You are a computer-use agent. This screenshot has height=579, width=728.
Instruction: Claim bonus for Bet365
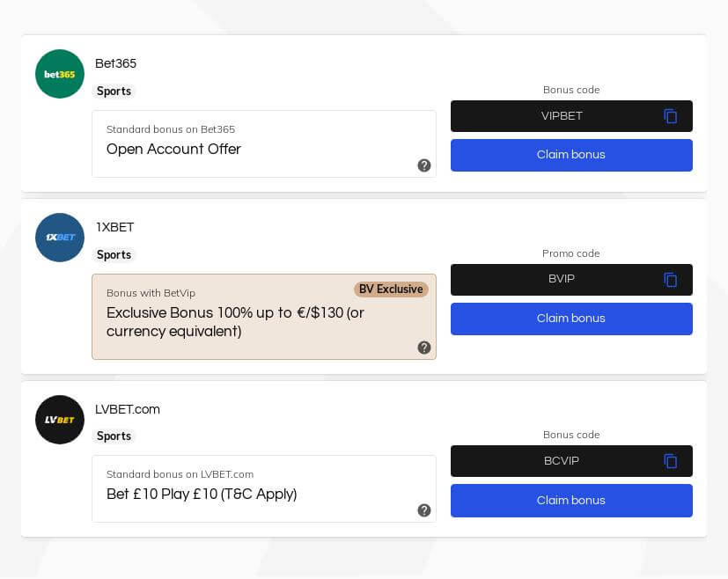coord(571,155)
